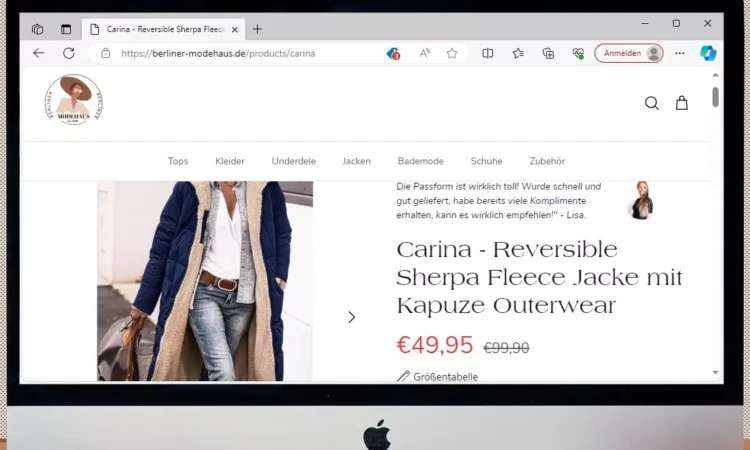Open the Jacken category

[x=356, y=161]
